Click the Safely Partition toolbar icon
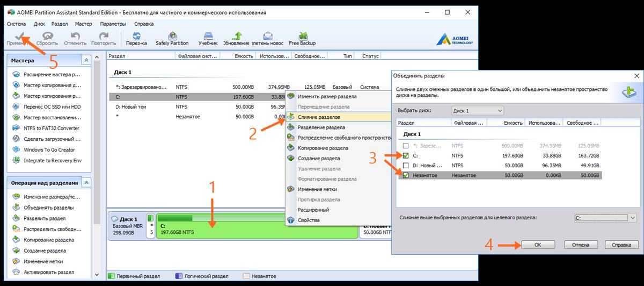 coord(172,38)
